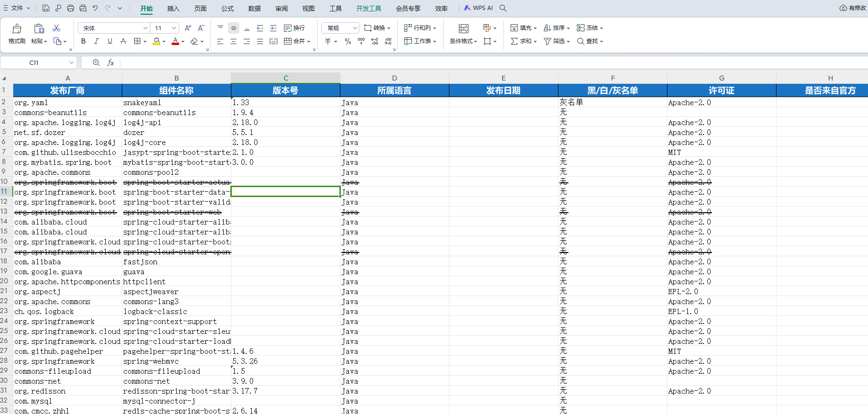The height and width of the screenshot is (414, 868).
Task: Click the zoom magnifier beside formula bar
Action: [x=96, y=63]
